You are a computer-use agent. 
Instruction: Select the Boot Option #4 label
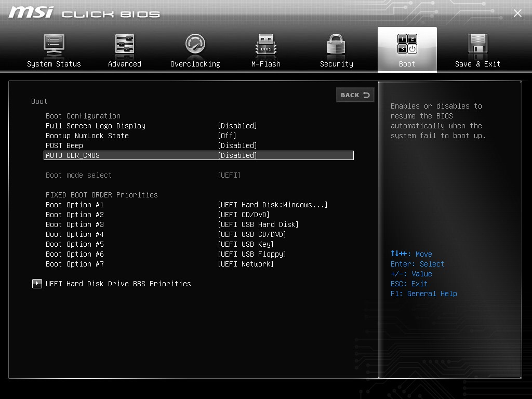[75, 234]
